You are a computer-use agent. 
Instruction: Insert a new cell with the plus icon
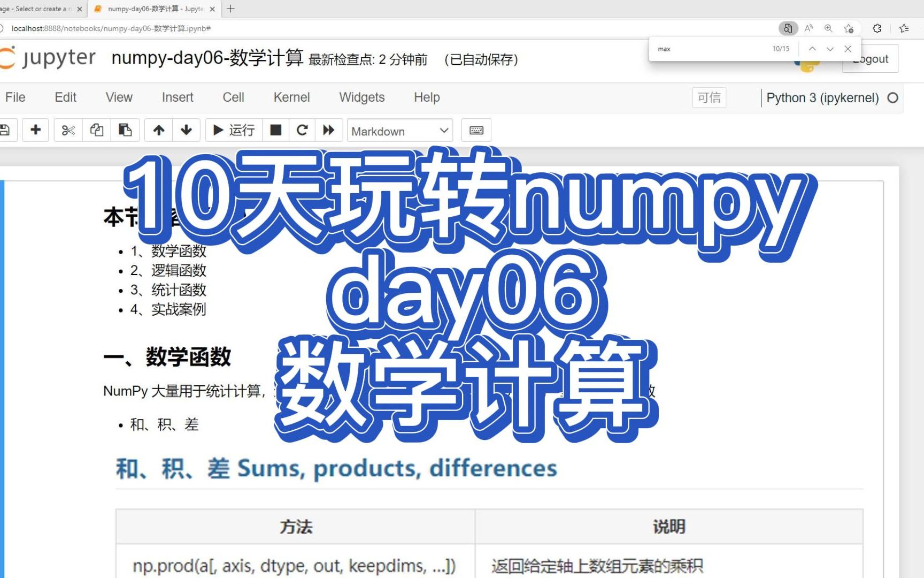click(x=35, y=130)
